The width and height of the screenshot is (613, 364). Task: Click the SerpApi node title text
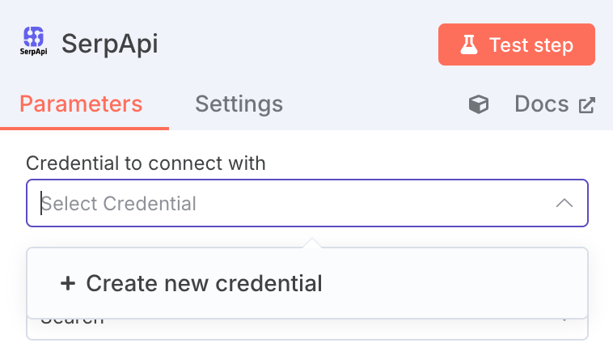coord(110,44)
